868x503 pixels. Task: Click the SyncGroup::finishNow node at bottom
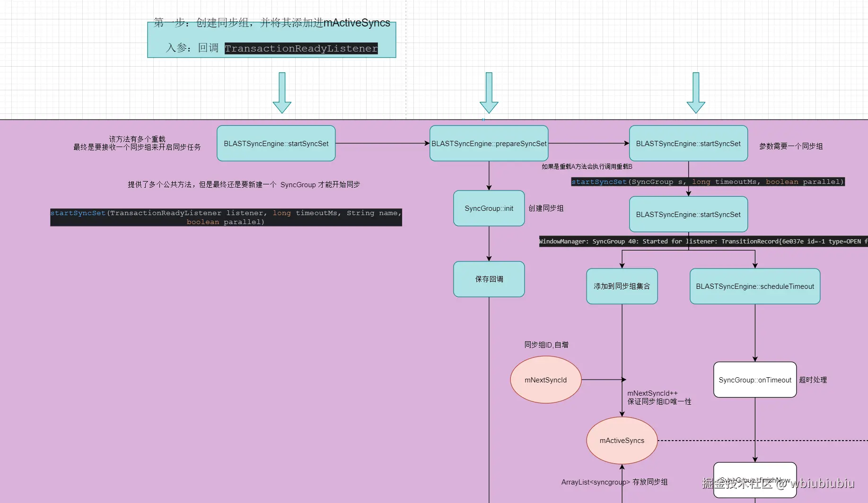754,480
